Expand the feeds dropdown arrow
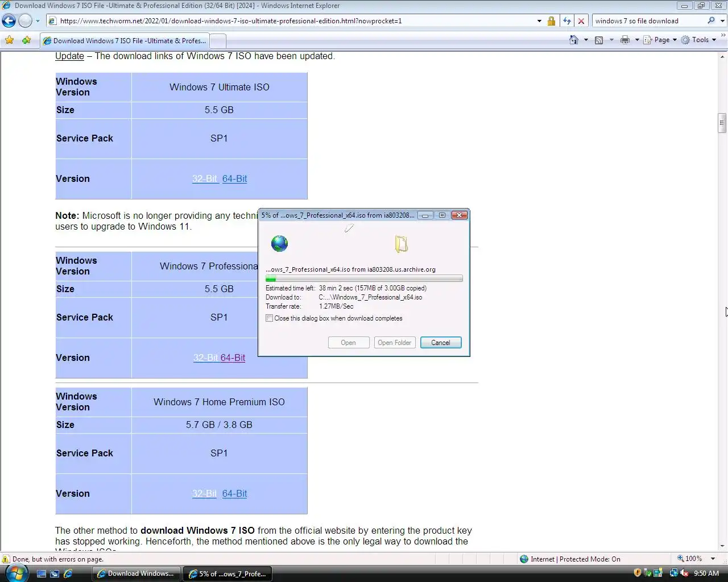 (611, 40)
